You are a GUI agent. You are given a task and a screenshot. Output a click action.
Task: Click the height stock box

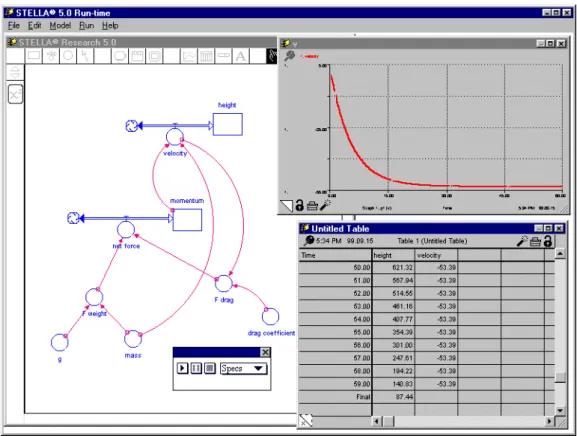(x=228, y=124)
